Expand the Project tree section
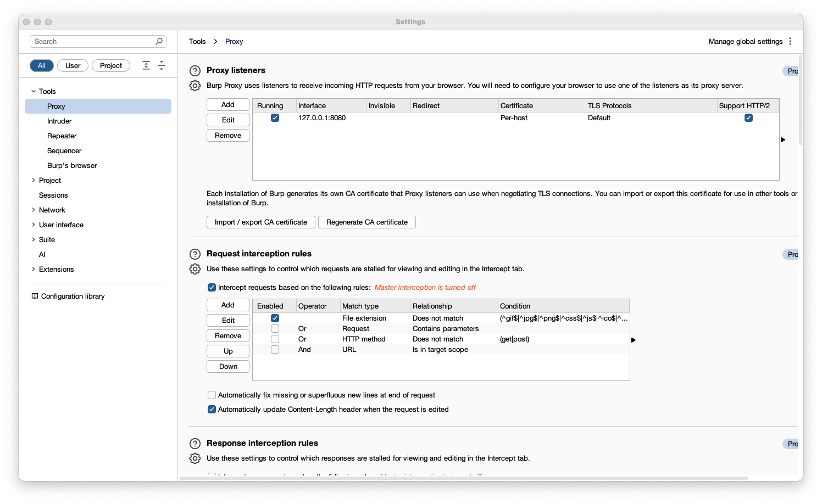The width and height of the screenshot is (822, 504). click(34, 180)
